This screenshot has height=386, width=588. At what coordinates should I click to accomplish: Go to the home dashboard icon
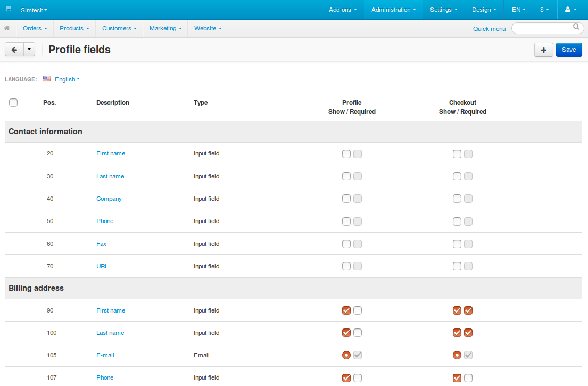[7, 28]
